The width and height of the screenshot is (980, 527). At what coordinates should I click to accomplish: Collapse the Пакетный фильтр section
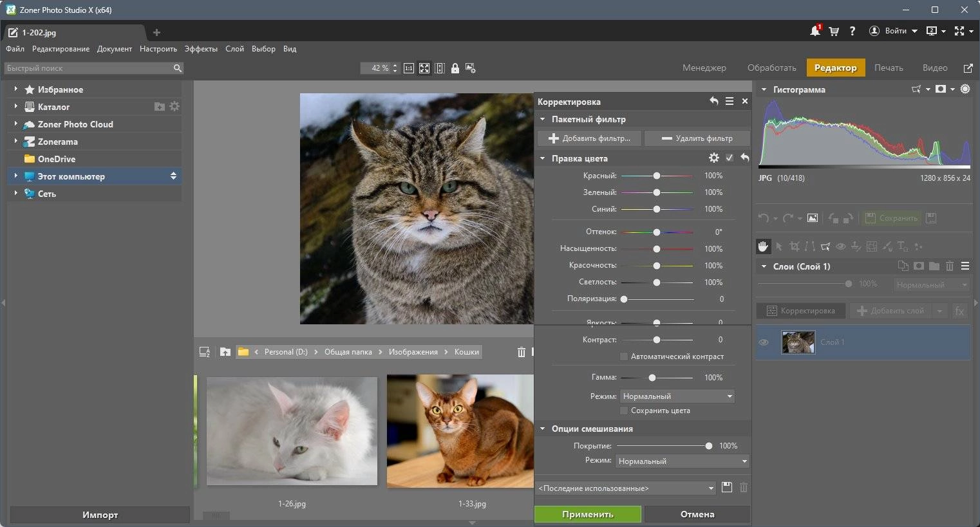[543, 119]
